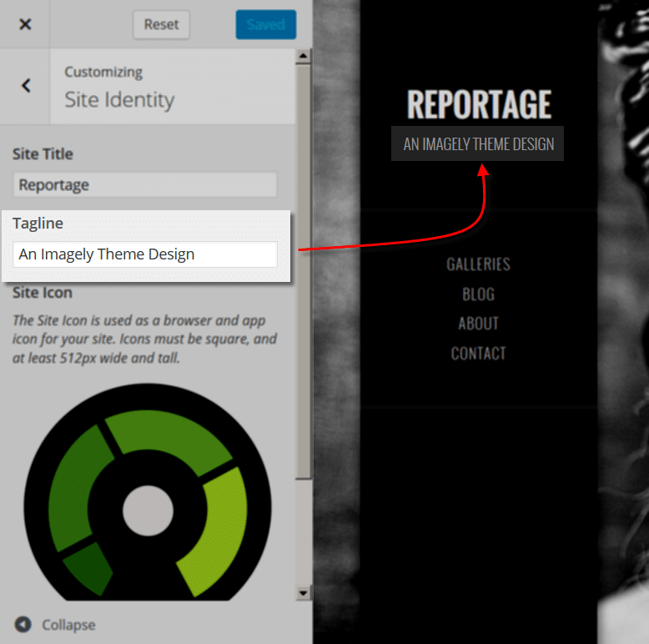Screen dimensions: 649x644
Task: Open the CONTACT menu item
Action: pyautogui.click(x=478, y=354)
